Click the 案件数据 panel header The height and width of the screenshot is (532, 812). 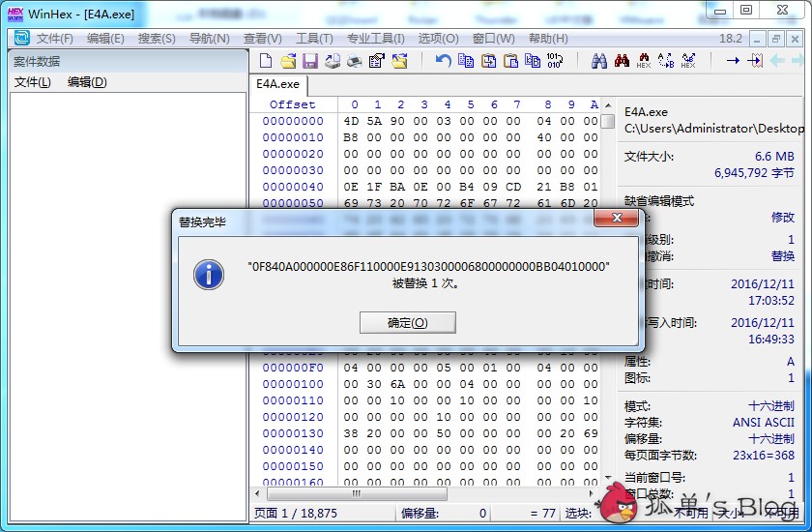coord(128,62)
